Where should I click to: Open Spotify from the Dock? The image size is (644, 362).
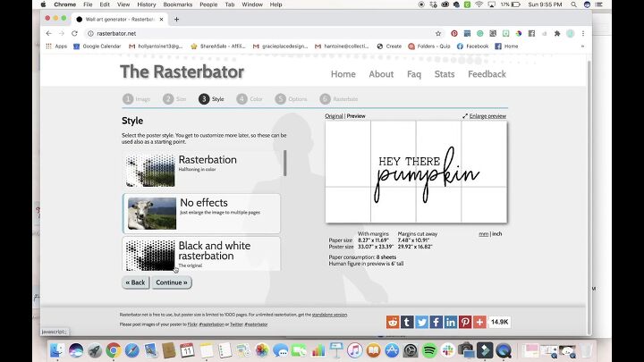click(429, 350)
